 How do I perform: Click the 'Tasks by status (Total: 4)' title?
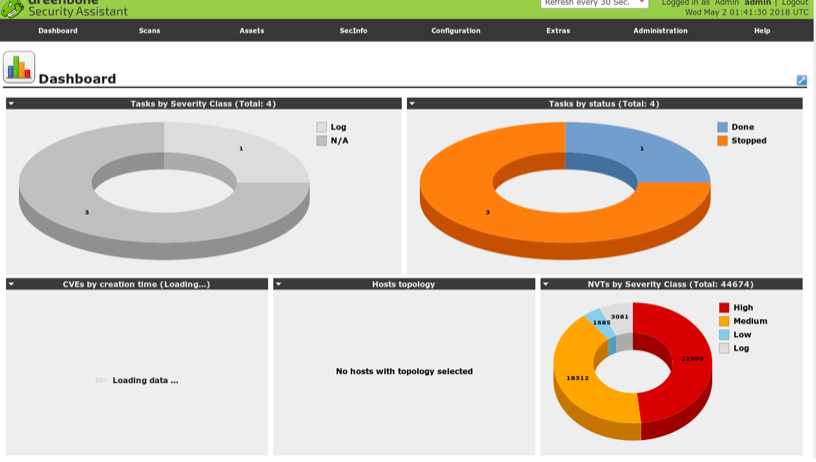point(604,104)
